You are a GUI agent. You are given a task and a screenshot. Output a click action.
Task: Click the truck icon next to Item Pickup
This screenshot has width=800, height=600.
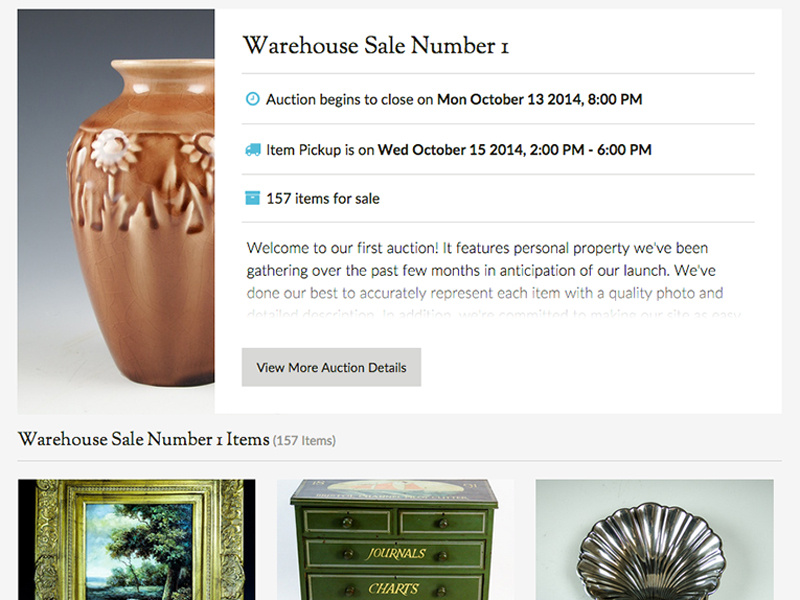(x=253, y=149)
